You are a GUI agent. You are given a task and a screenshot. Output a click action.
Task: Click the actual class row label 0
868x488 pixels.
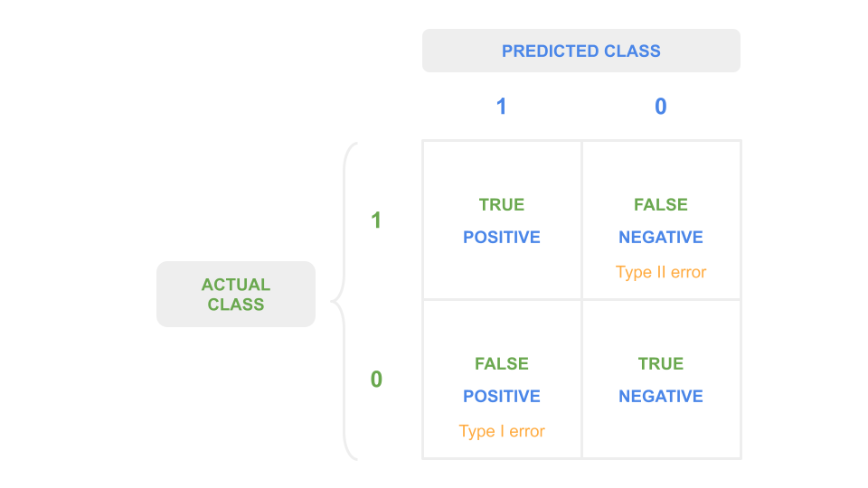(x=376, y=380)
